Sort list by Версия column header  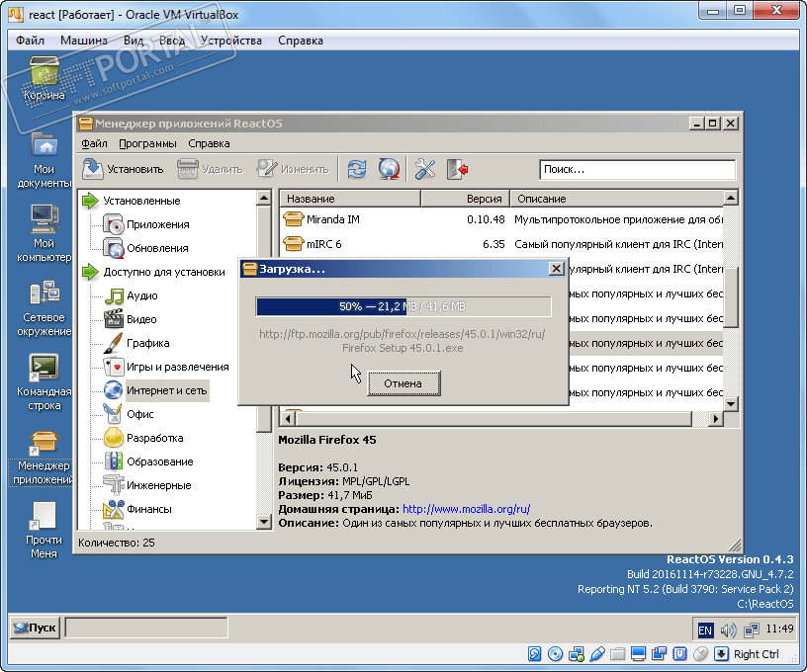(465, 199)
